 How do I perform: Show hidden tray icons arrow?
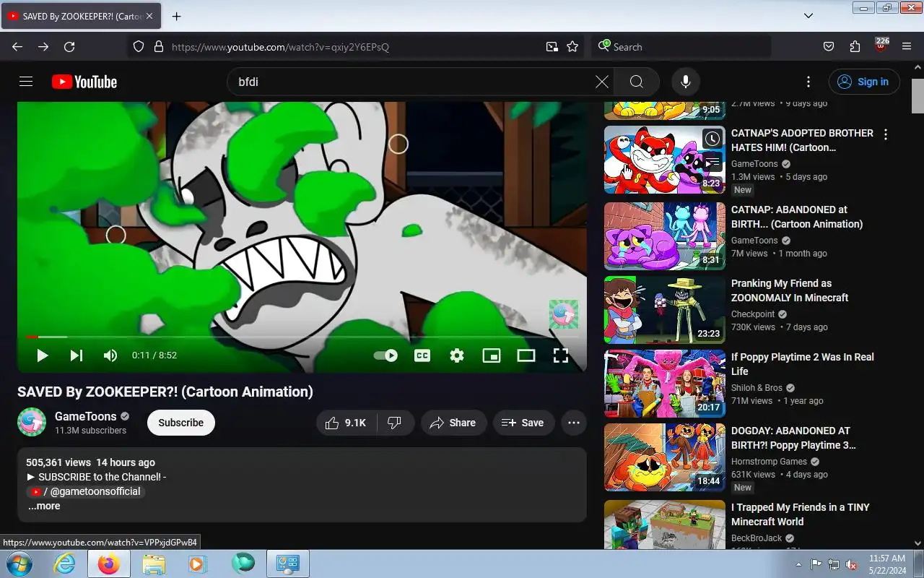[798, 564]
